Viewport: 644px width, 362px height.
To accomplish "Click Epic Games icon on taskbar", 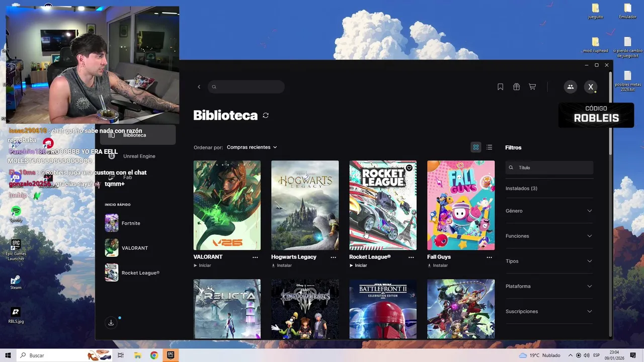I will coord(171,355).
